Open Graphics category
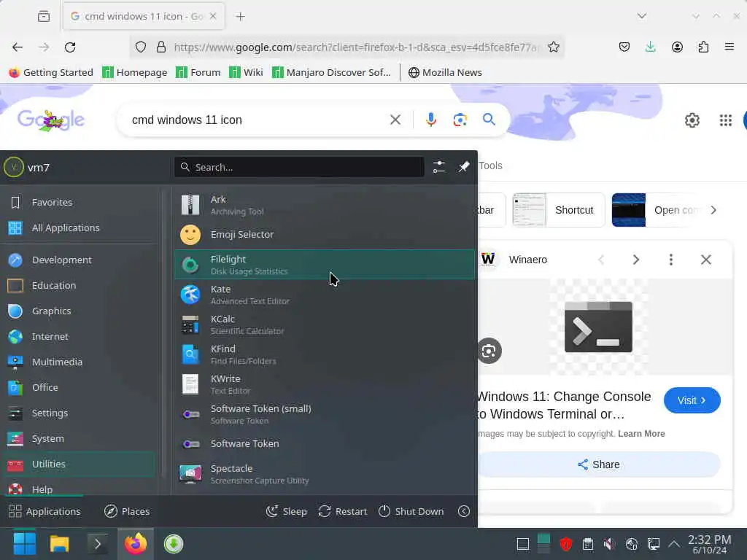Screen dimensions: 747x560 click(79, 311)
